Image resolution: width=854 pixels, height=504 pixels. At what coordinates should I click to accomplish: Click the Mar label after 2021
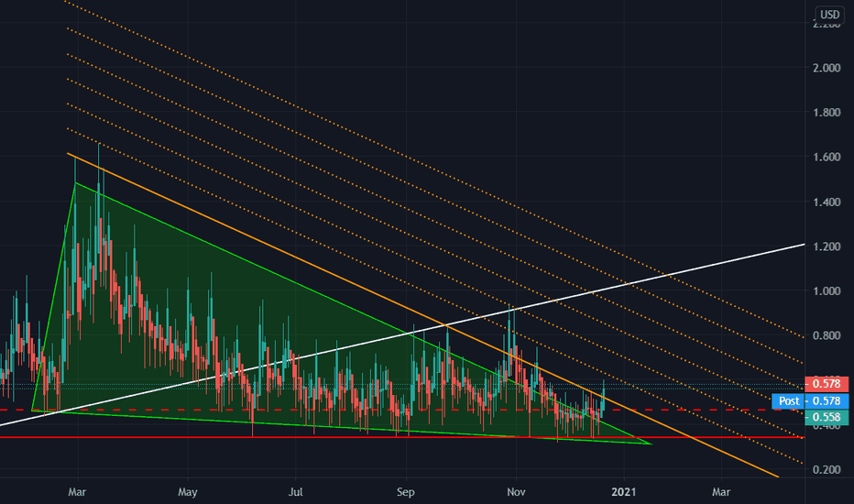point(721,492)
